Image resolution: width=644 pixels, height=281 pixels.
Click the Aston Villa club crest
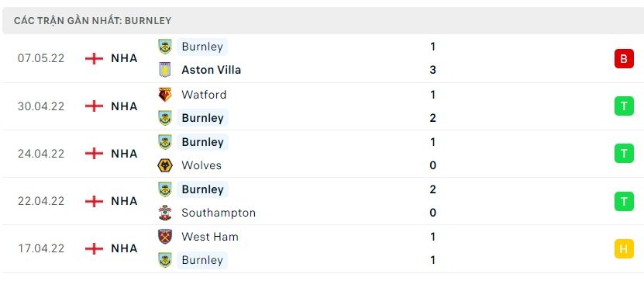(165, 70)
